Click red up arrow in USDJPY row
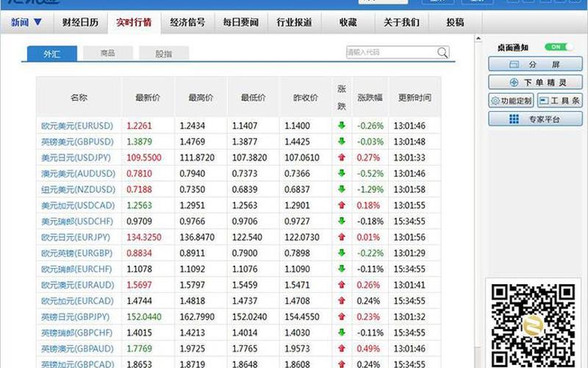Viewport: 588px width, 368px height. pyautogui.click(x=341, y=158)
